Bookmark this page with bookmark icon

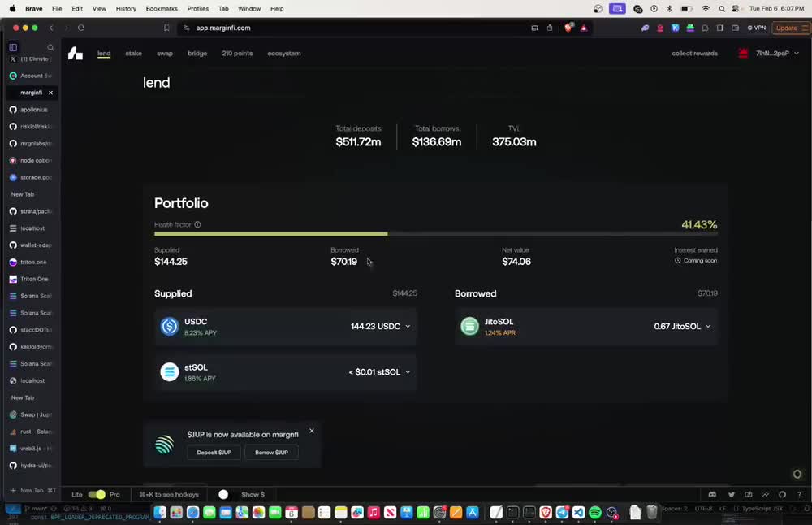166,28
